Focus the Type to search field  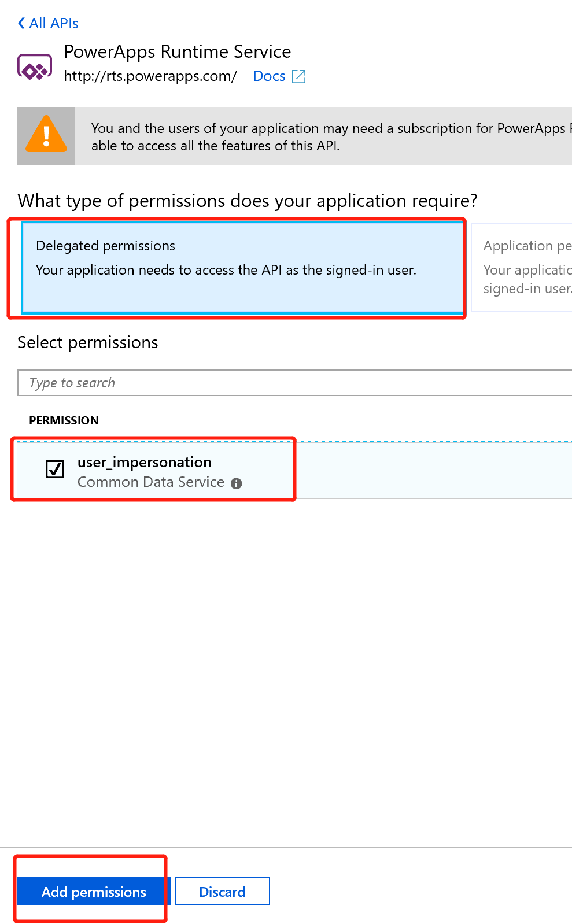click(x=295, y=383)
